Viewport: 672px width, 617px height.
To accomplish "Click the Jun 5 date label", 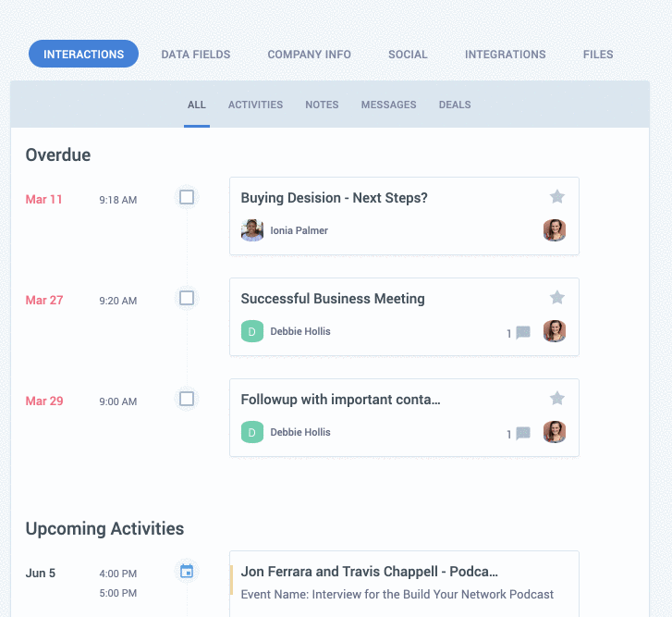I will point(41,574).
